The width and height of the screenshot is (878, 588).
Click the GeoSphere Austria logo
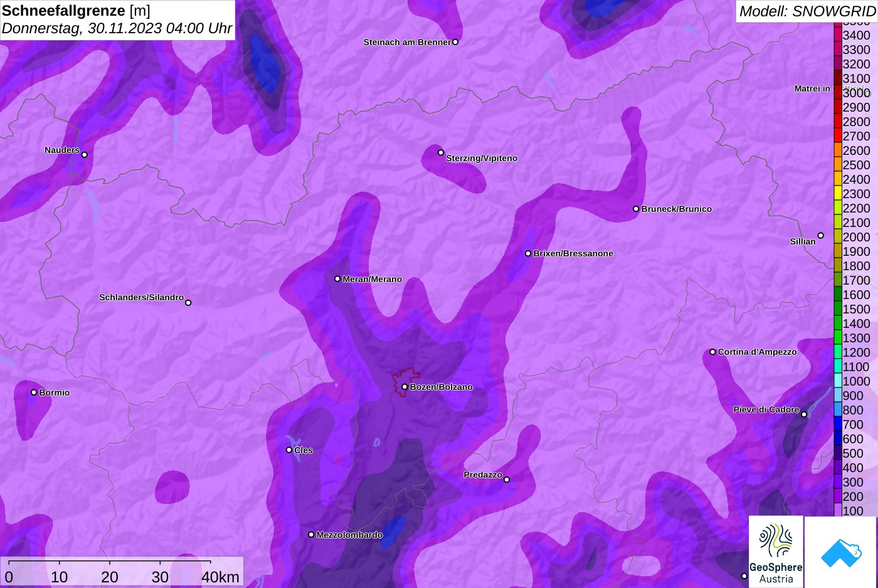pos(776,552)
